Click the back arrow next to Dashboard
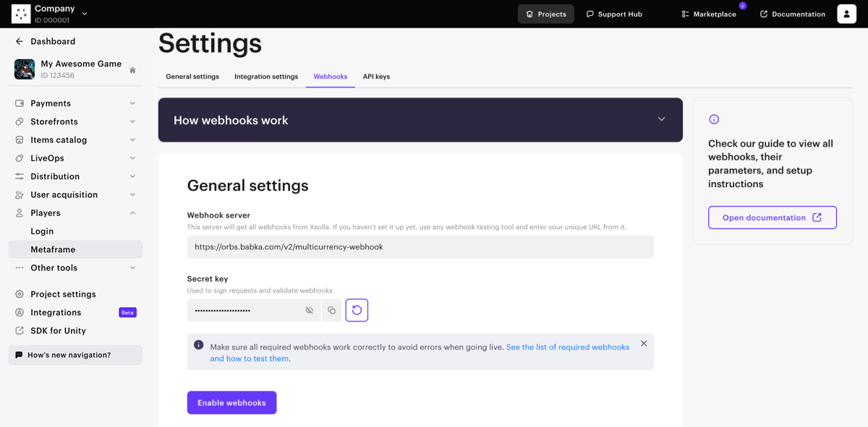 click(20, 42)
